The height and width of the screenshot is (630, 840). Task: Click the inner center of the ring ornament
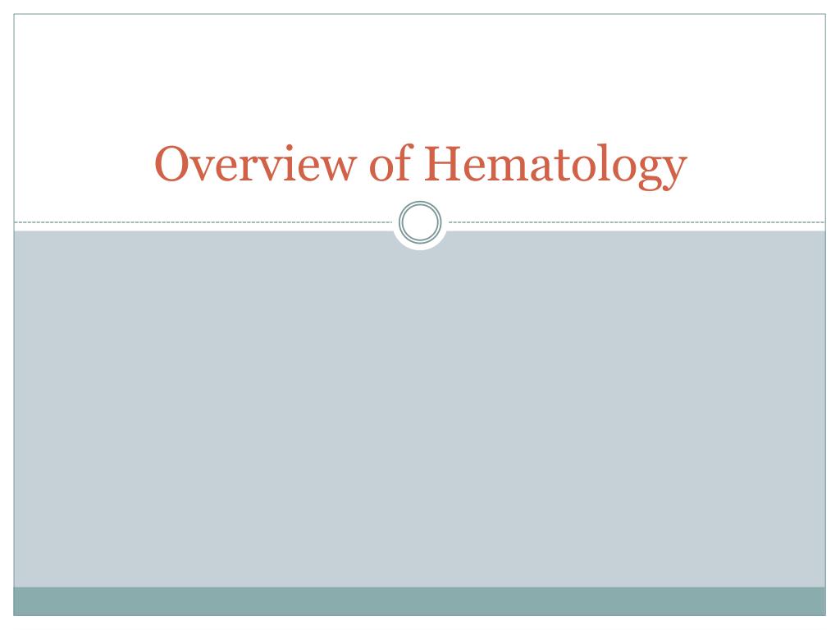pos(420,221)
